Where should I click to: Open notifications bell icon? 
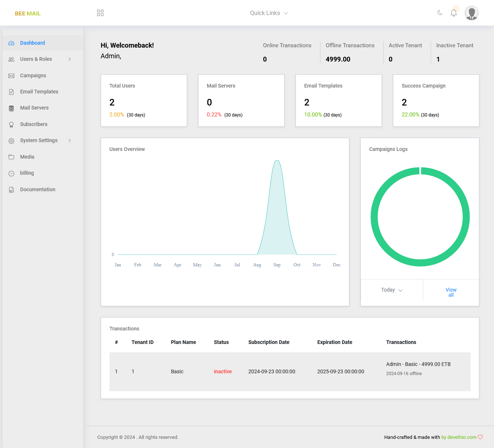point(454,13)
